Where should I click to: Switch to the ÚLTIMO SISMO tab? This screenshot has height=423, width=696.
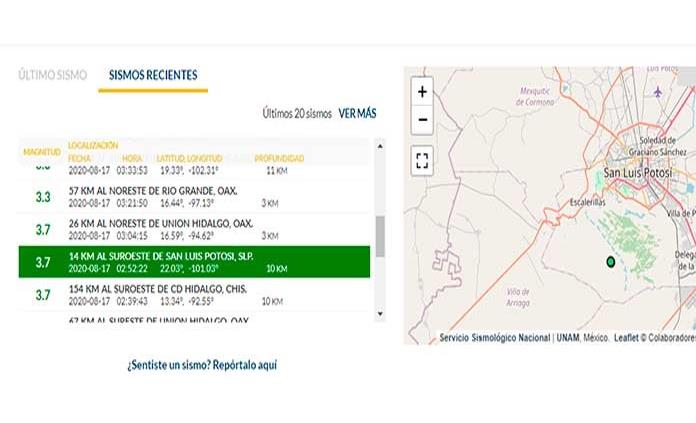pyautogui.click(x=52, y=75)
